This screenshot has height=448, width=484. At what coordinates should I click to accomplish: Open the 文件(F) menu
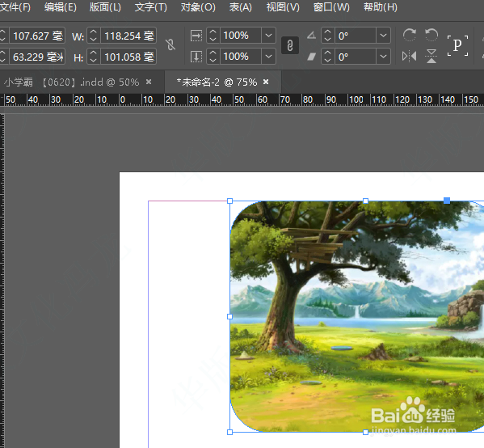pyautogui.click(x=15, y=7)
